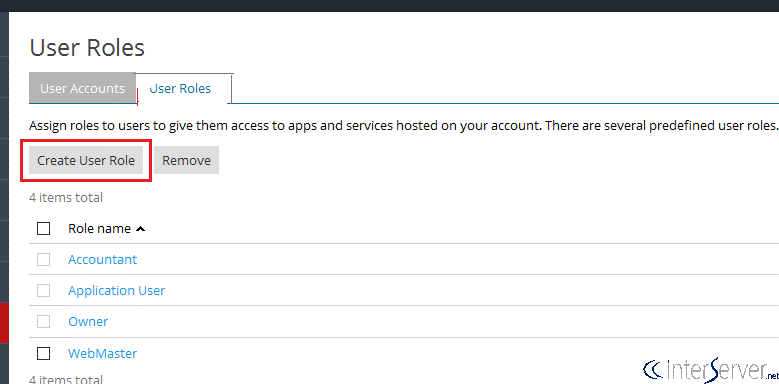Open the WebMaster role link
The height and width of the screenshot is (384, 779).
[102, 353]
